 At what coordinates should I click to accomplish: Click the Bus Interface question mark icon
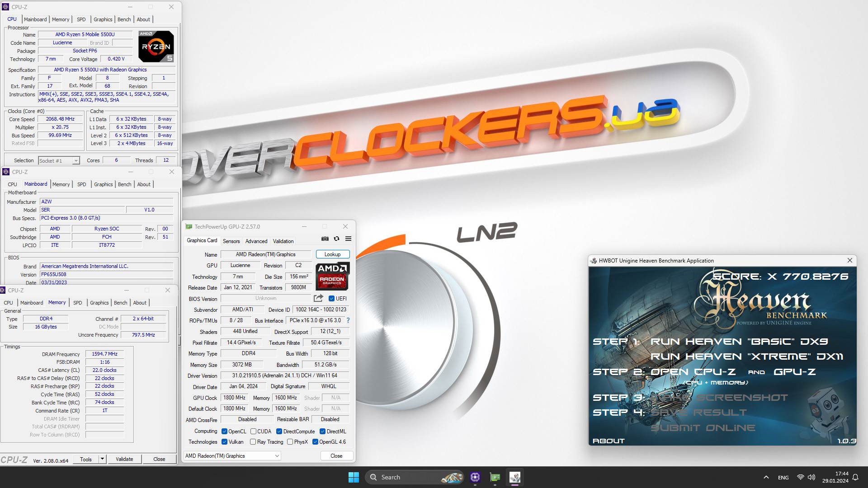(x=348, y=320)
